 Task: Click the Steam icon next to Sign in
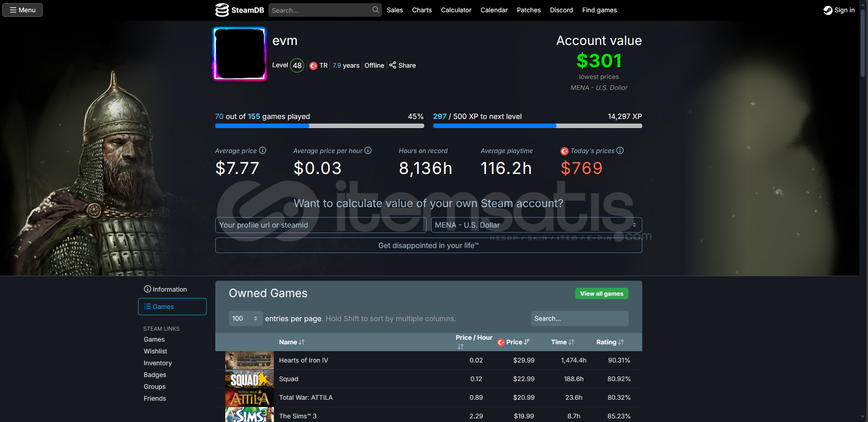(828, 10)
